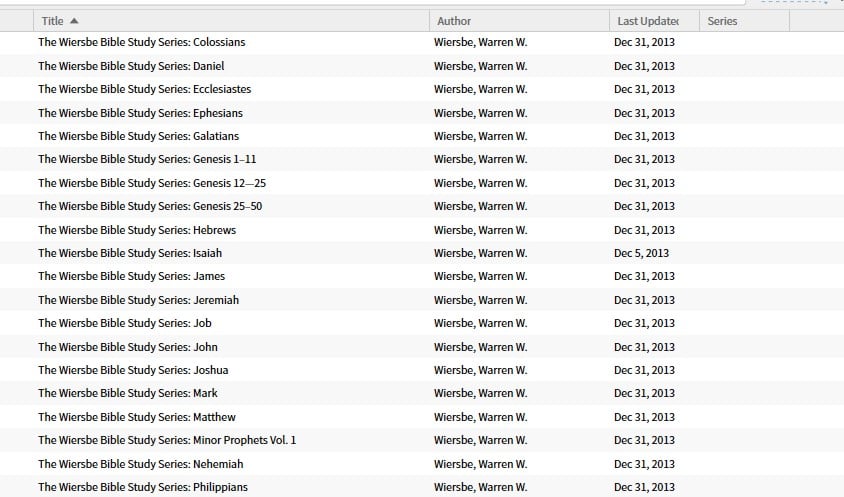Screen dimensions: 844x497
Task: Click the Philippians study title
Action: coord(143,487)
